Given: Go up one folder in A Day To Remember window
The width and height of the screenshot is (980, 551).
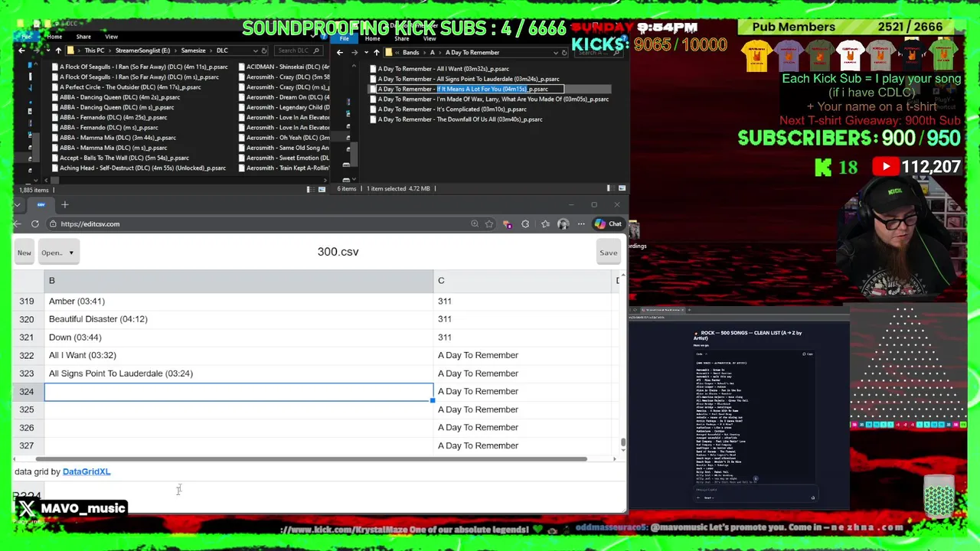Looking at the screenshot, I should point(377,53).
